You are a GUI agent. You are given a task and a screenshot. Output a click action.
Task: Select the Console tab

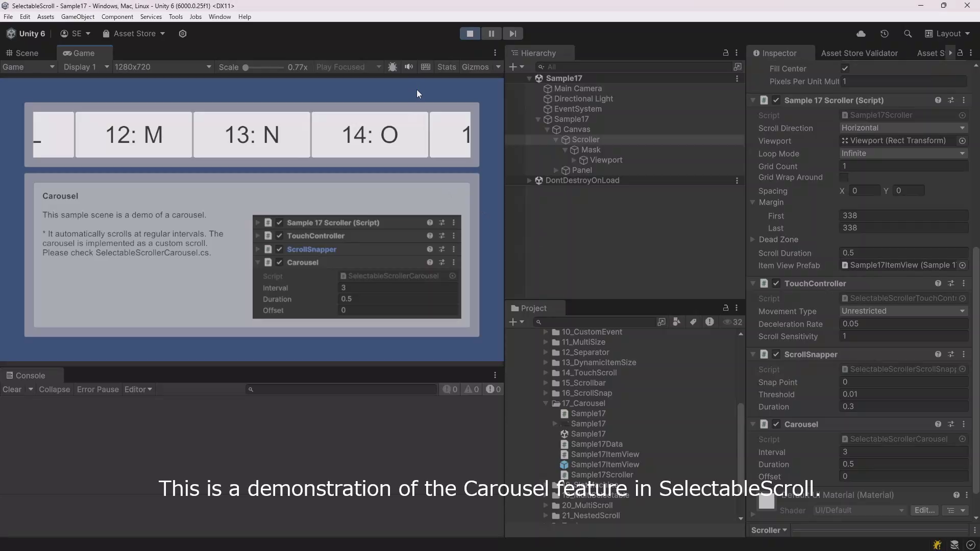click(x=26, y=375)
